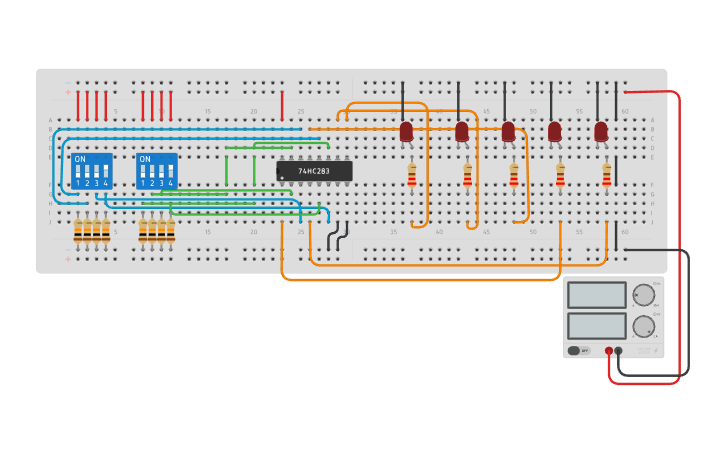Flip the power supply Off switch
The height and width of the screenshot is (453, 725).
[x=578, y=350]
